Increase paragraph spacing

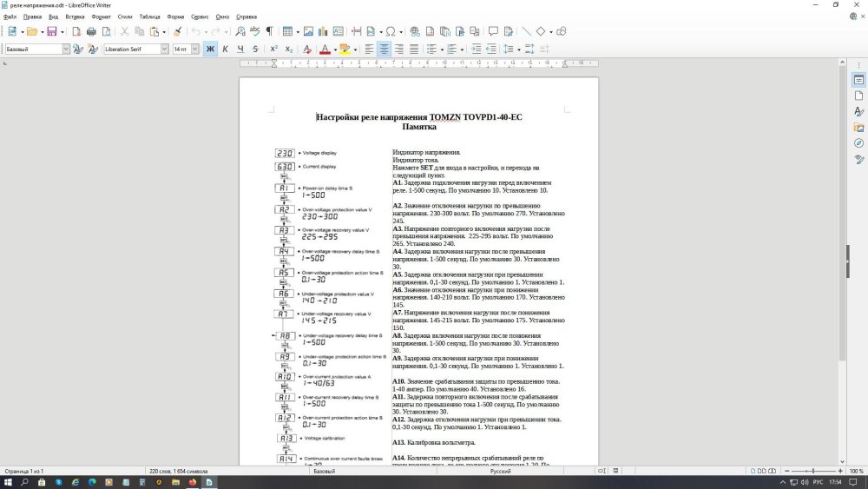click(529, 50)
